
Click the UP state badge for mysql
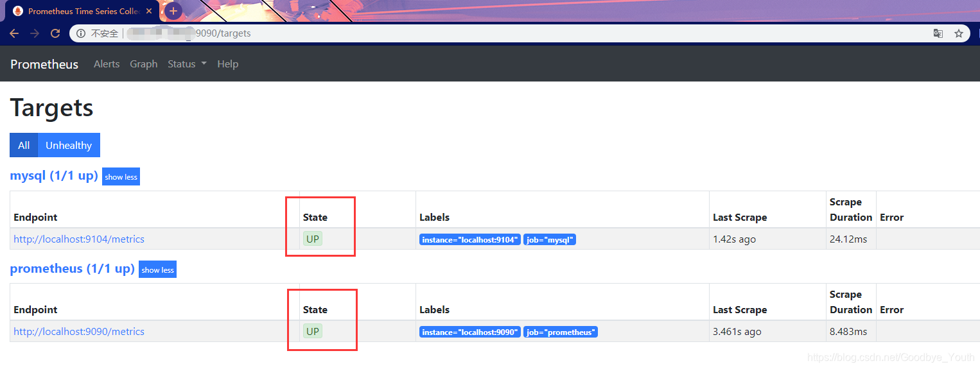pyautogui.click(x=313, y=239)
